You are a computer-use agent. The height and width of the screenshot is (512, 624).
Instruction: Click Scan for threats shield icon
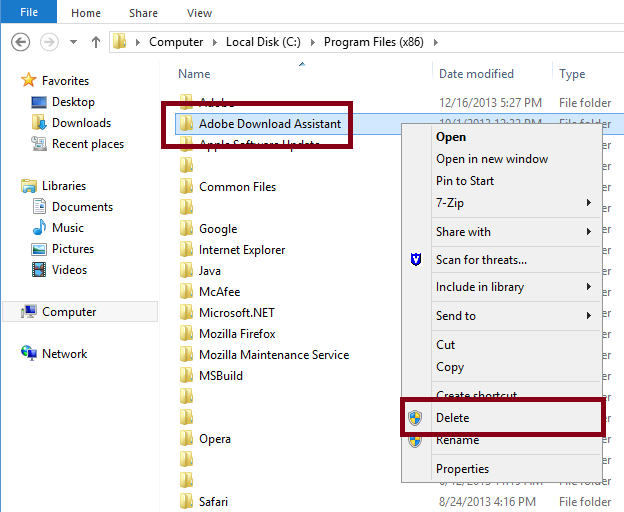[416, 259]
